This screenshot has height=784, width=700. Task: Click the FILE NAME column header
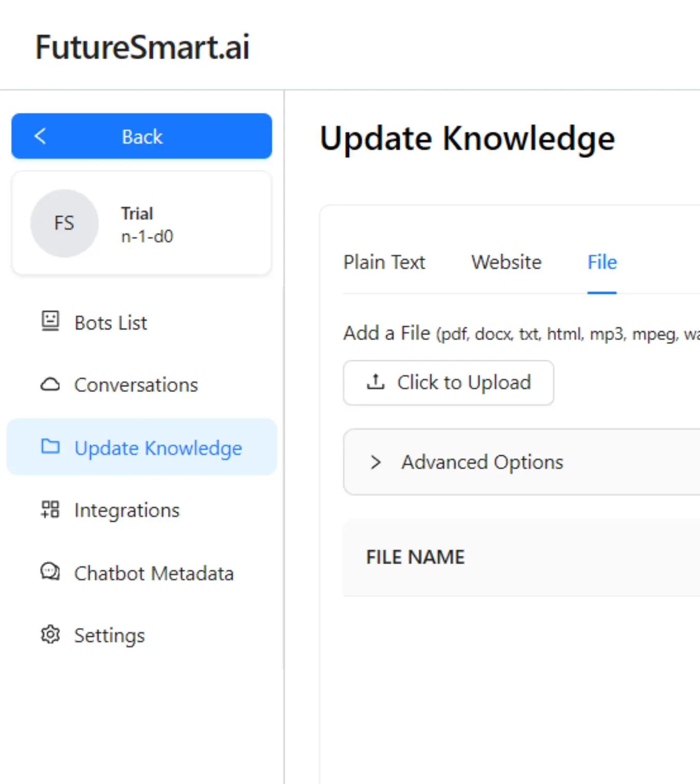(415, 557)
